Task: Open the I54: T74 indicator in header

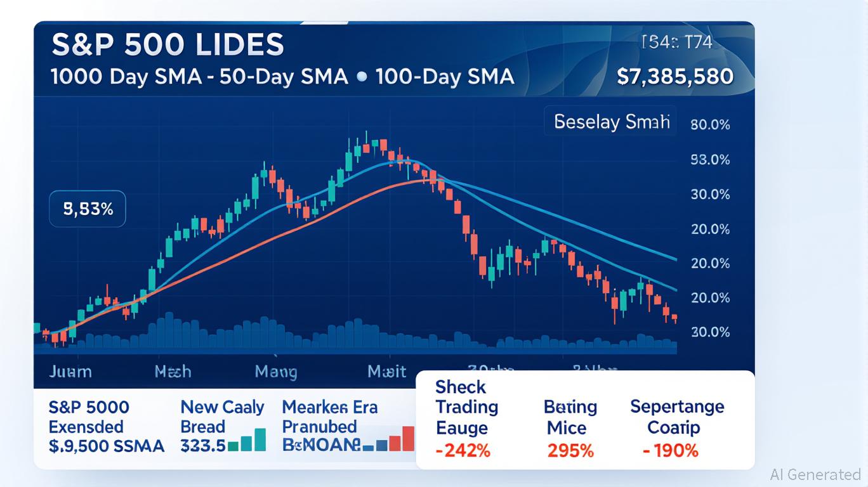Action: [676, 43]
